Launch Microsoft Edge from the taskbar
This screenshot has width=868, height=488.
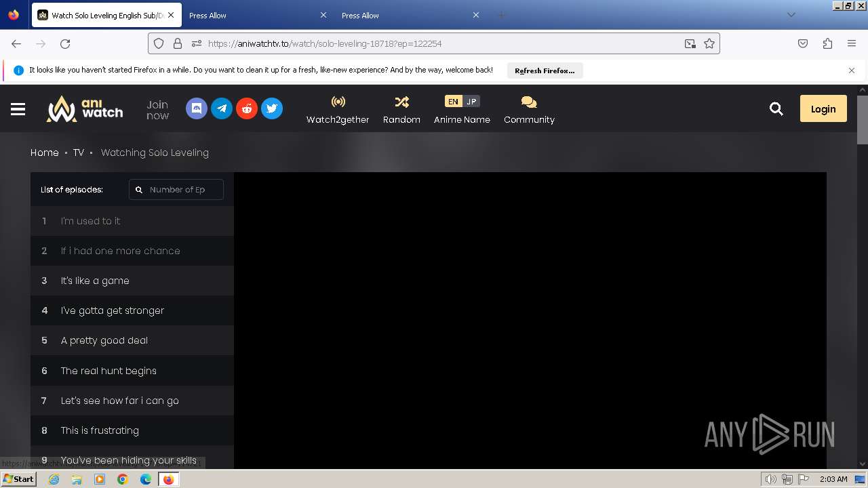[146, 479]
